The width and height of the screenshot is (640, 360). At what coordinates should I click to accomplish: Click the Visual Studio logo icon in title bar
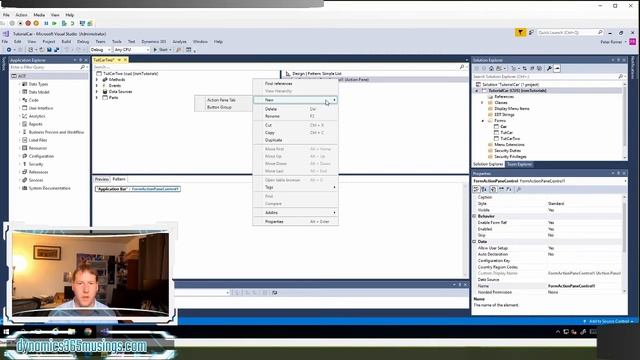tap(6, 34)
